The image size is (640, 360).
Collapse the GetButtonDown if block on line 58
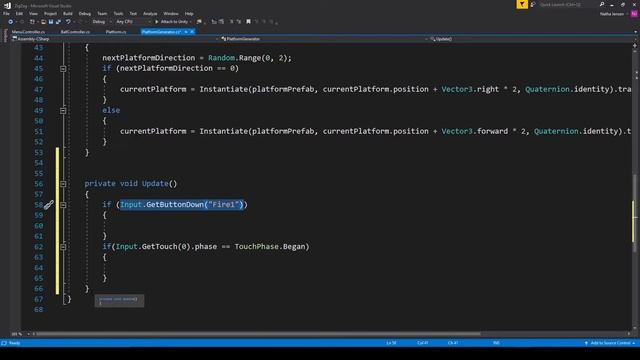pos(63,205)
